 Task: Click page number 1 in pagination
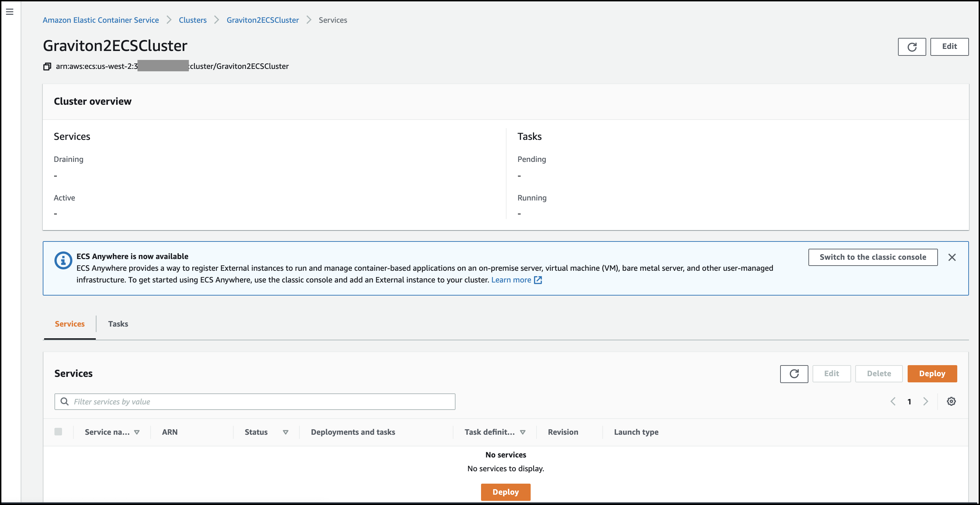(x=909, y=402)
